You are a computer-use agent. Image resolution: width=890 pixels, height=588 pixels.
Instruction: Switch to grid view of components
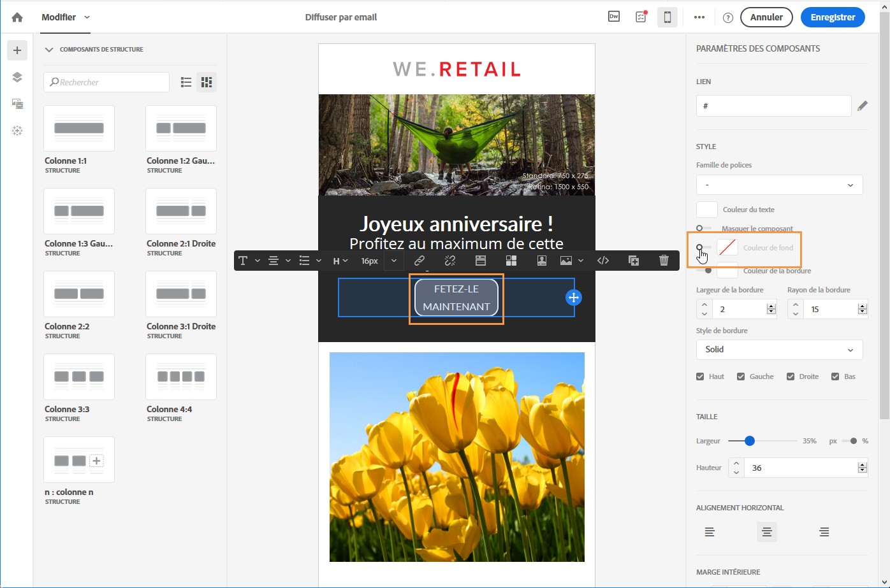point(207,82)
